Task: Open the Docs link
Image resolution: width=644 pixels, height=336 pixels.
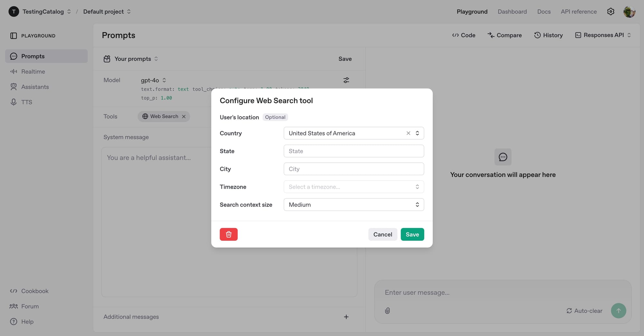Action: pyautogui.click(x=544, y=12)
